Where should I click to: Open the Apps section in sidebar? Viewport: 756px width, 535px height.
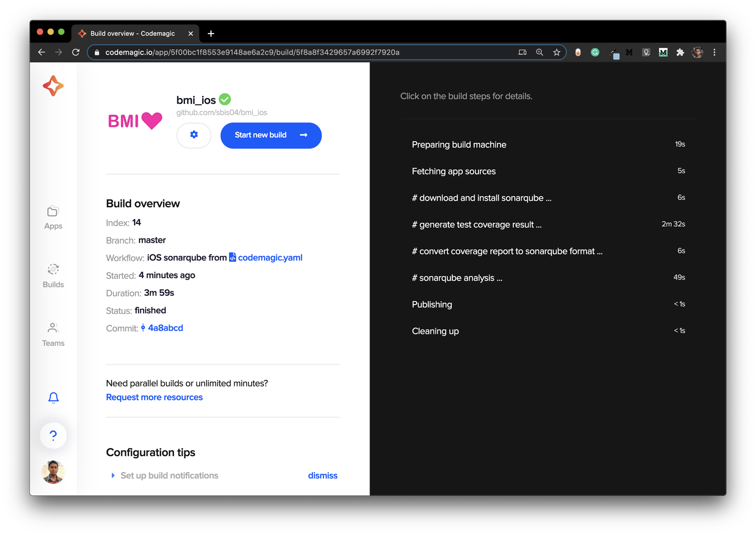point(53,218)
